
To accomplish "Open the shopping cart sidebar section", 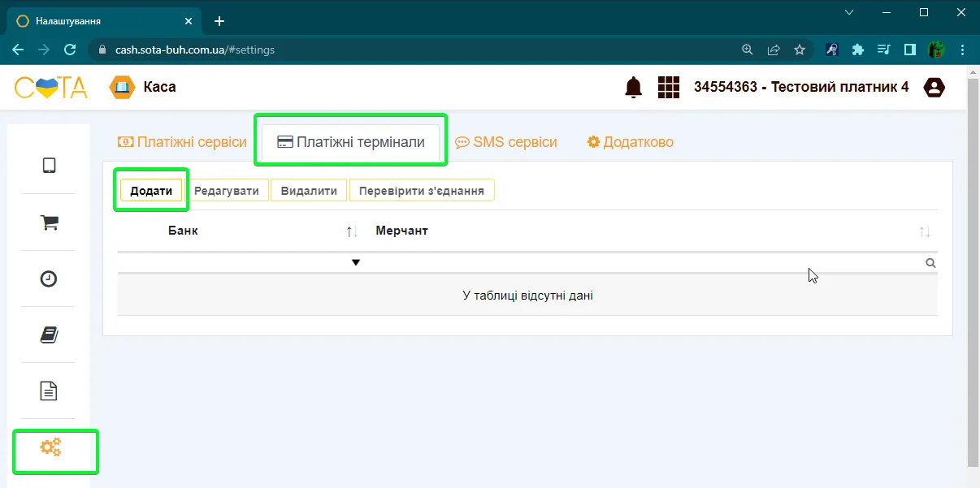I will (49, 222).
